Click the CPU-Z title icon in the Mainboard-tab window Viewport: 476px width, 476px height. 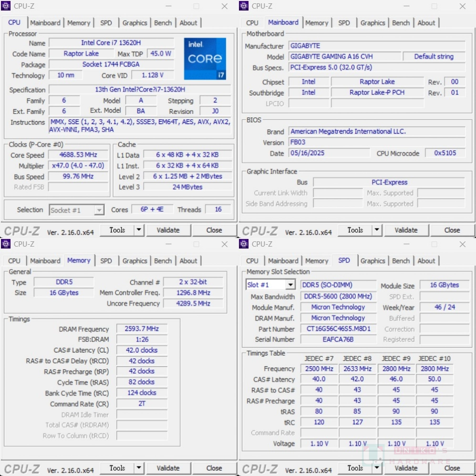click(x=243, y=6)
